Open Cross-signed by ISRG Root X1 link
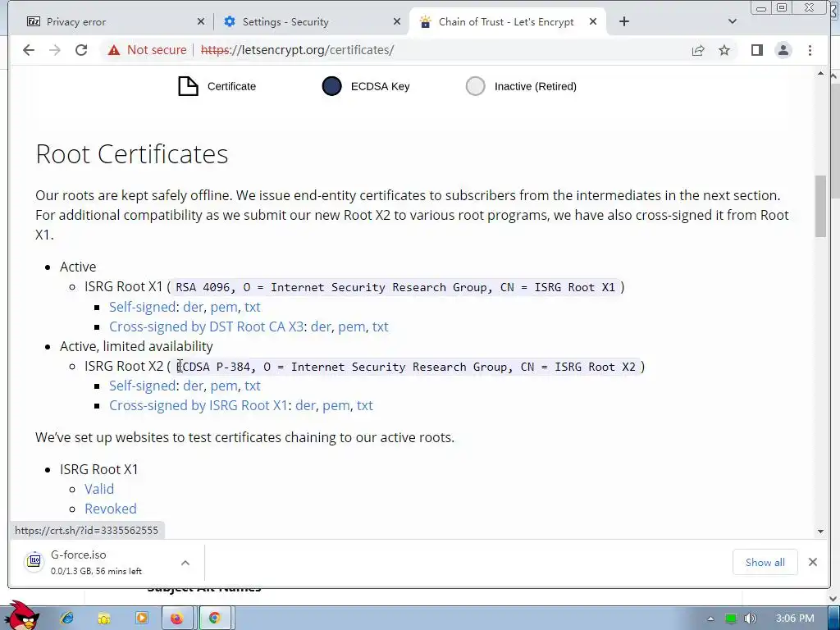 coord(199,405)
